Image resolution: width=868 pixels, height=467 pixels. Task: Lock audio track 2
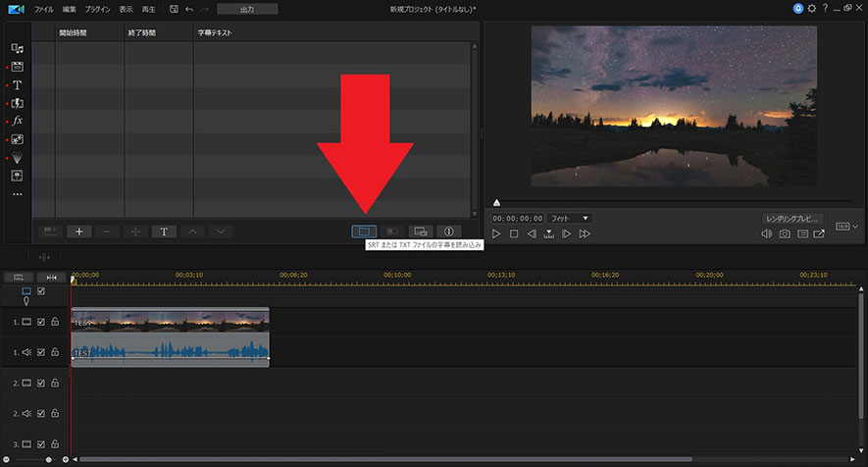point(55,413)
